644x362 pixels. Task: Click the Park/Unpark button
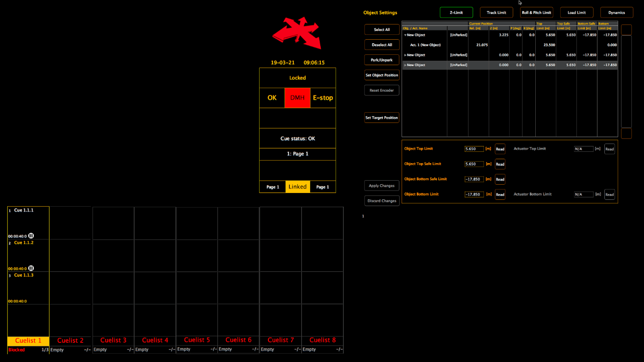382,60
